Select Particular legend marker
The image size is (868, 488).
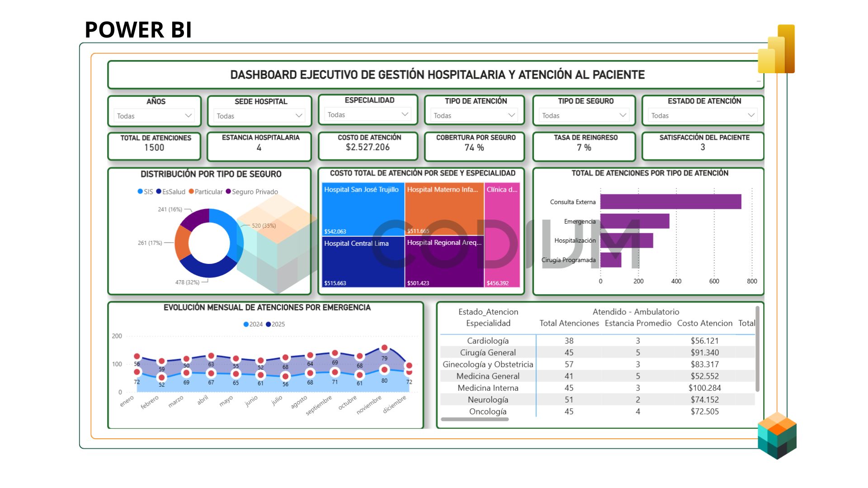[x=191, y=192]
